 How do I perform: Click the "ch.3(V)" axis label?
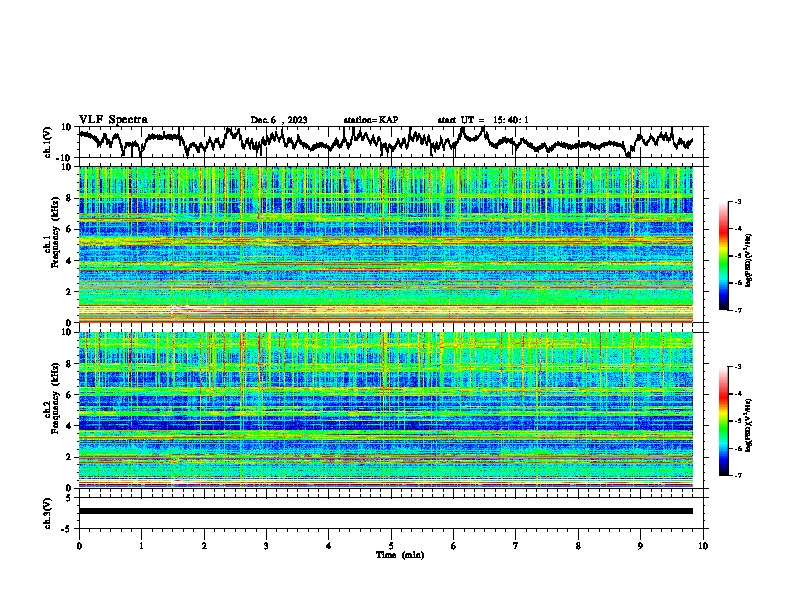click(48, 514)
